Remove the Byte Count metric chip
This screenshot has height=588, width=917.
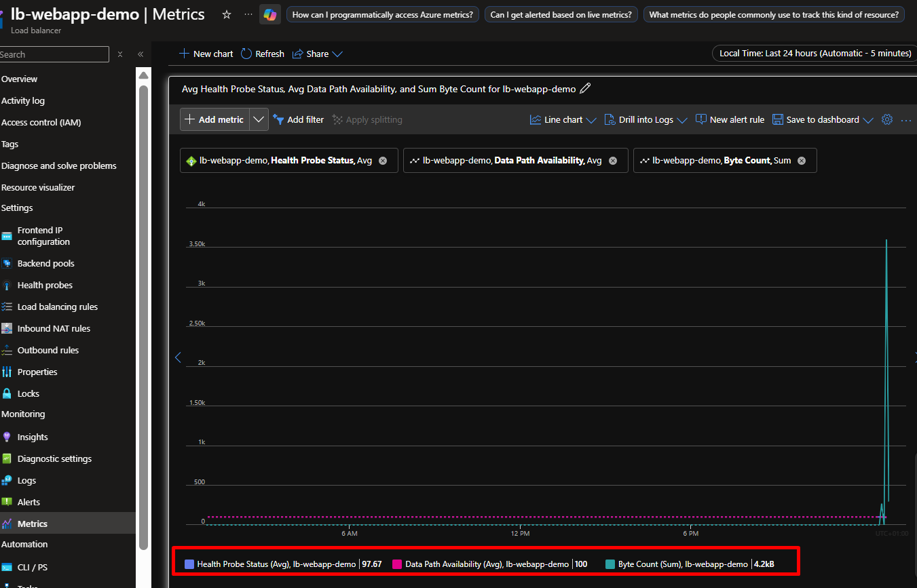802,161
